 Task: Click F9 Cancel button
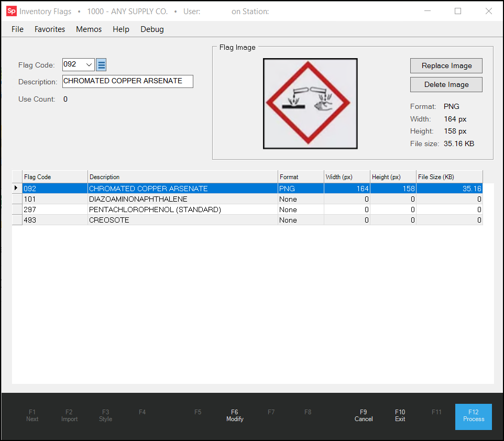tap(364, 416)
